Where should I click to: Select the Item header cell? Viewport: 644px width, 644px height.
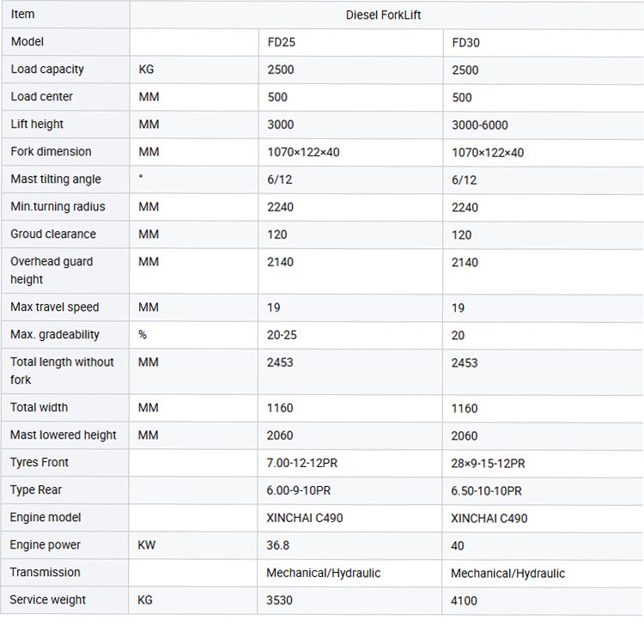23,15
